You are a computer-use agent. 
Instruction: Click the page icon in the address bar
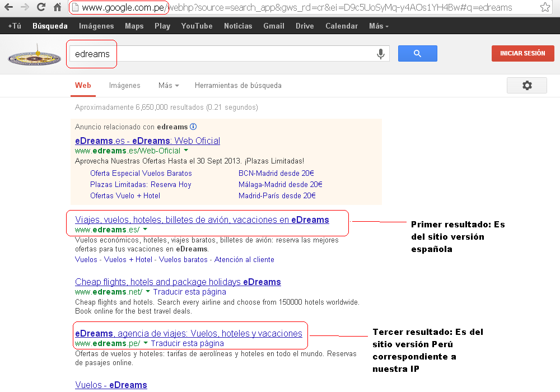75,7
